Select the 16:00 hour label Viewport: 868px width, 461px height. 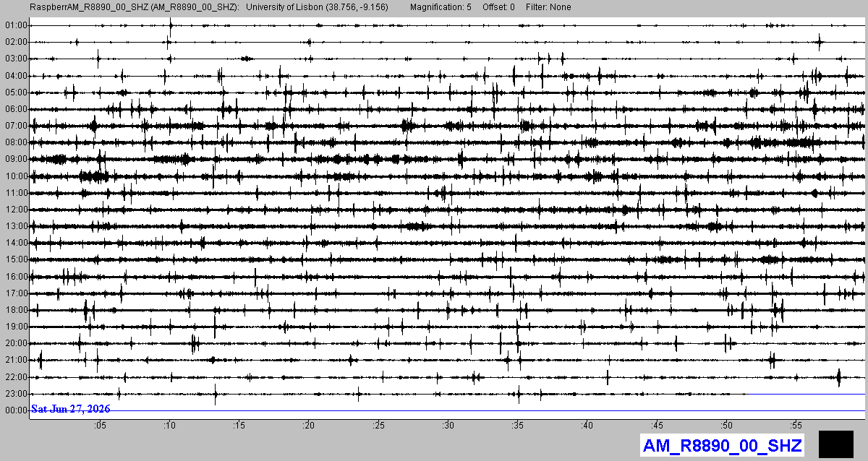pyautogui.click(x=15, y=277)
